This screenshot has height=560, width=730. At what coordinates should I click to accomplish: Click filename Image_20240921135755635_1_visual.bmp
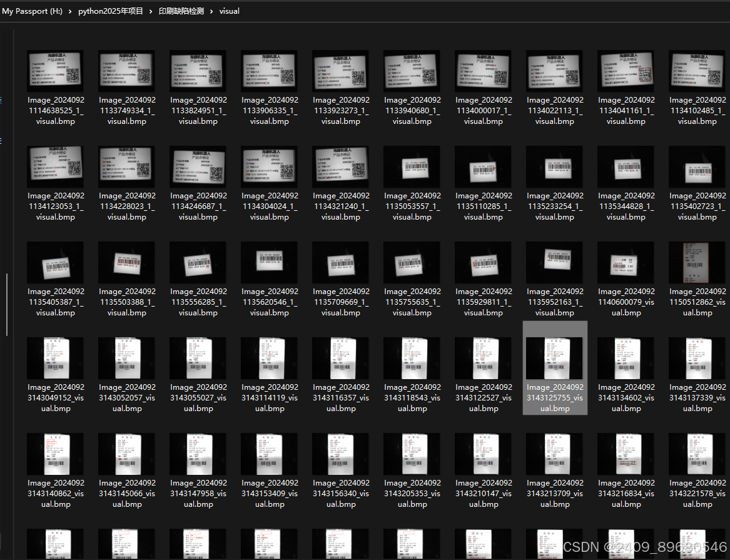[x=412, y=302]
